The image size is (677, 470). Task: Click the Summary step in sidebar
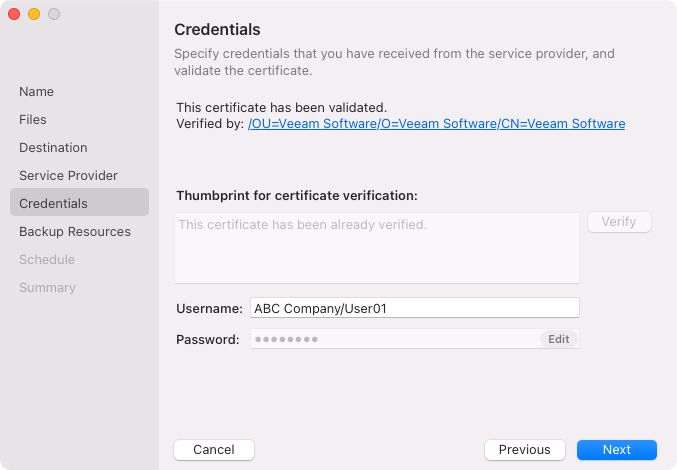(47, 288)
